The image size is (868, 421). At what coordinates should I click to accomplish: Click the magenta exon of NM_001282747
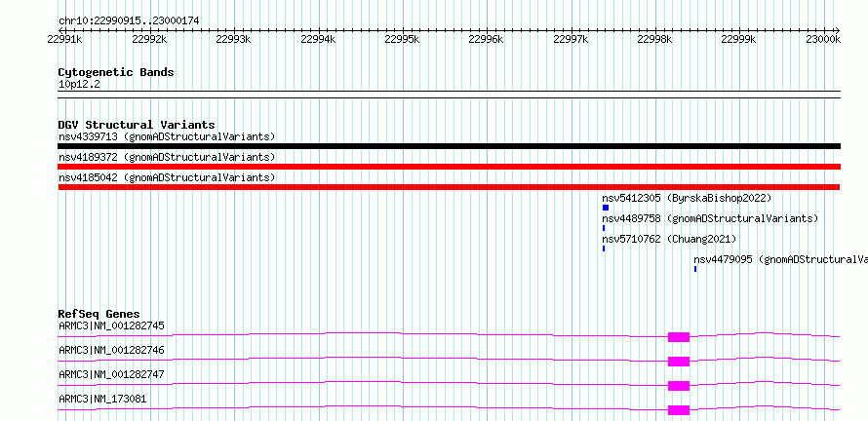pos(679,386)
